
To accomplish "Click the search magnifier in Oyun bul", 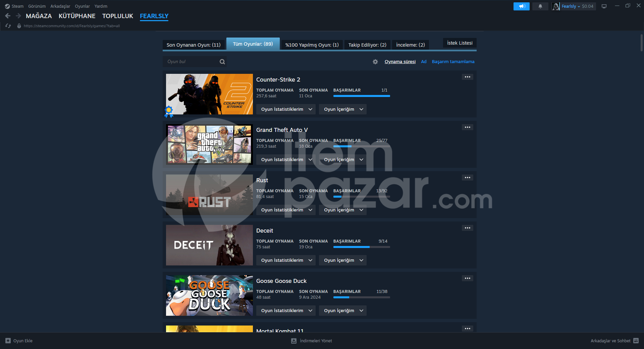I will pyautogui.click(x=222, y=62).
